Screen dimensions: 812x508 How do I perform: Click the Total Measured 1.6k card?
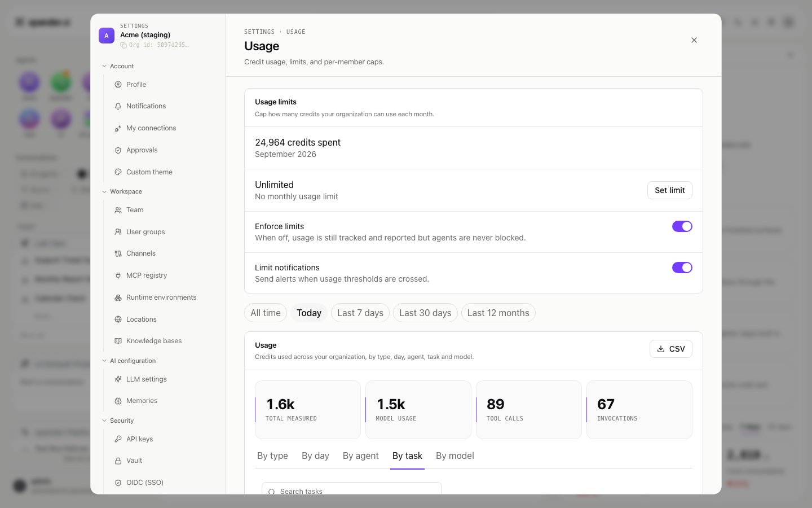coord(308,410)
